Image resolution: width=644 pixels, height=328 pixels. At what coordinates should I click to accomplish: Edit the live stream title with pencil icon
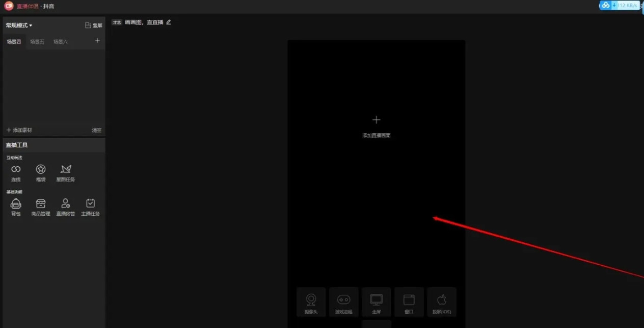[x=169, y=22]
